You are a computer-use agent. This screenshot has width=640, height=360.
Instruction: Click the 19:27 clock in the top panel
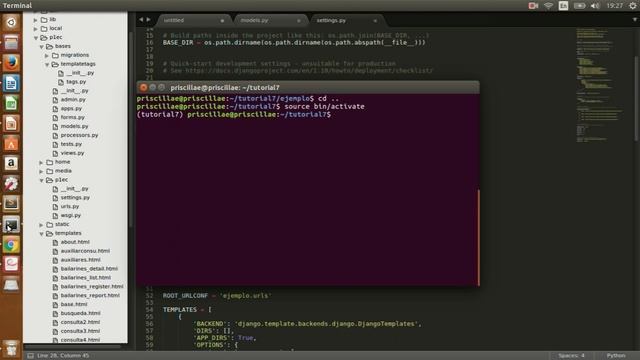point(614,6)
